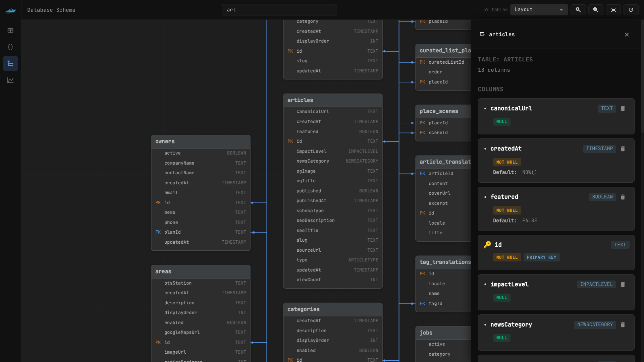Select the areas table header
Screen dimensions: 644x362
click(x=201, y=271)
